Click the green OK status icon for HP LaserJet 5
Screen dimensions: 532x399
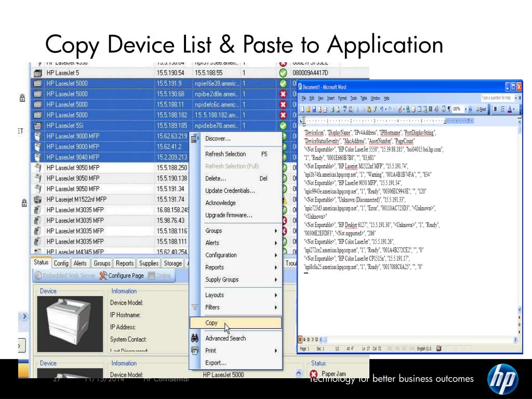tap(283, 73)
